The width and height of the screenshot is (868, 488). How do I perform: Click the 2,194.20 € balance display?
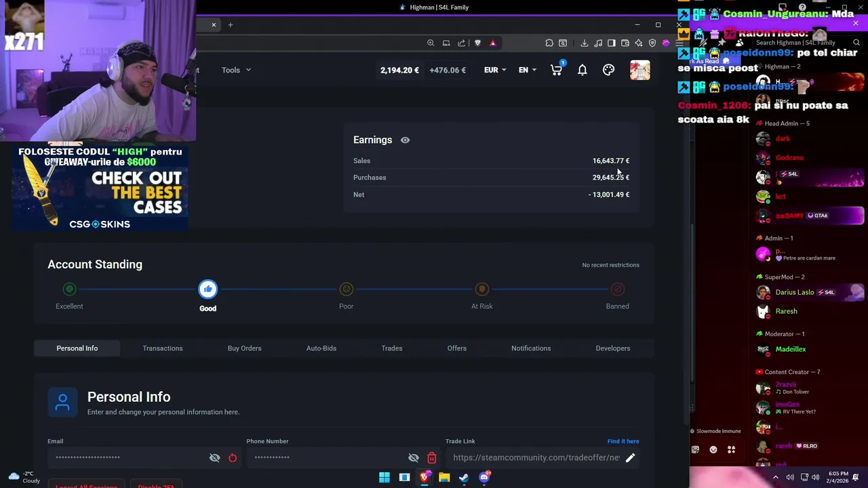coord(399,70)
